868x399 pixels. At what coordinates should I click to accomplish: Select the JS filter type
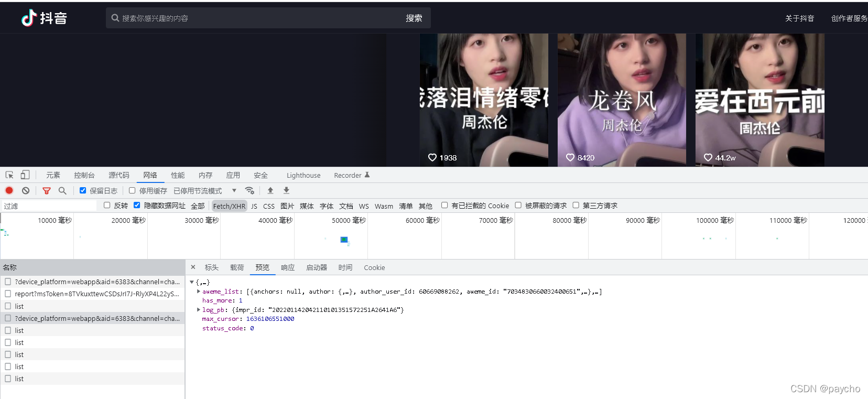coord(254,206)
